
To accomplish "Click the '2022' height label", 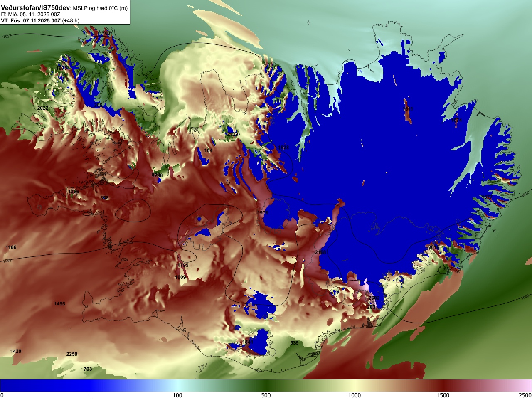I will 43,108.
